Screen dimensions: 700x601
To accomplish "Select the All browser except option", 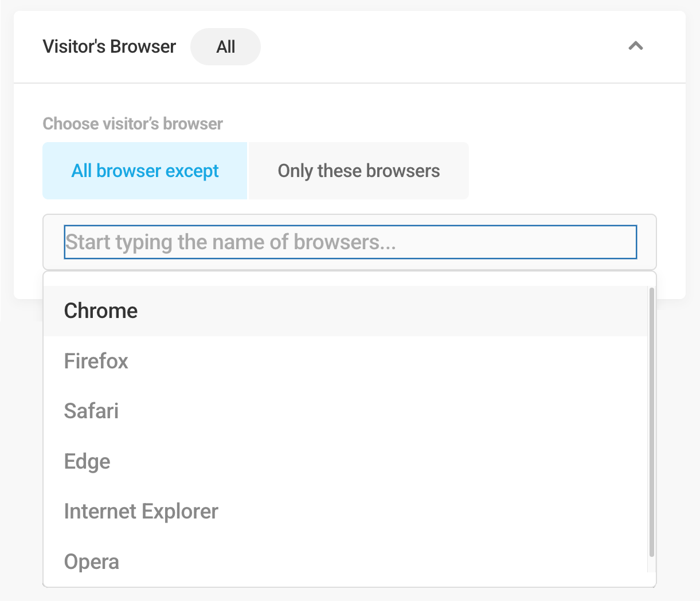I will (x=145, y=171).
